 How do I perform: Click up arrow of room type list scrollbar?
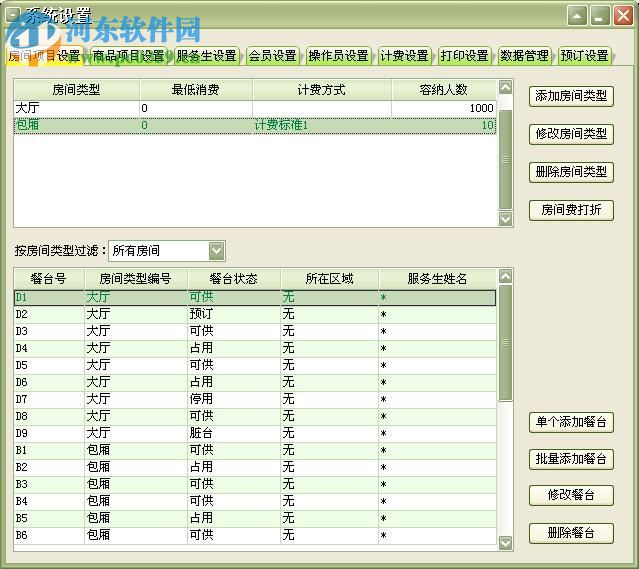[505, 87]
